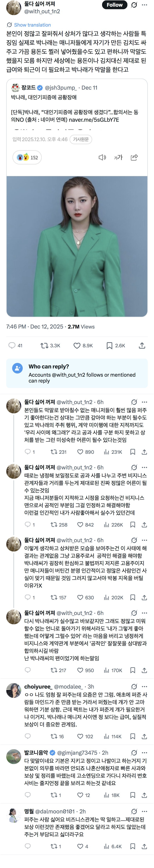Click the Follow button at top
The height and width of the screenshot is (868, 154).
(x=114, y=5)
